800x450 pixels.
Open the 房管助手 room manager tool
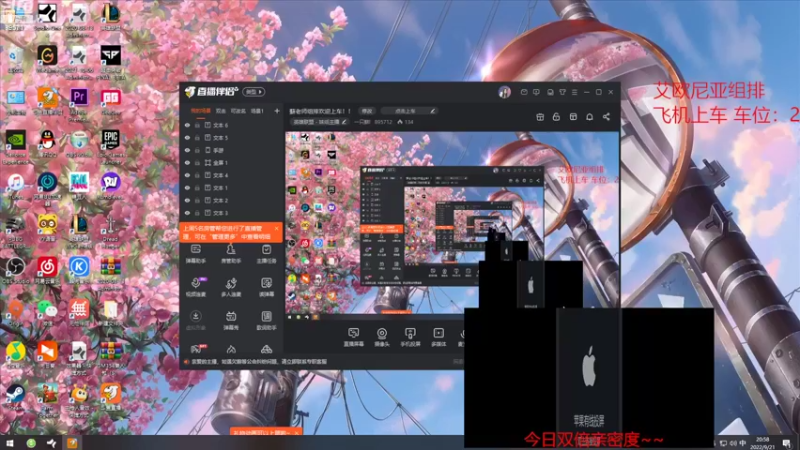pyautogui.click(x=231, y=254)
